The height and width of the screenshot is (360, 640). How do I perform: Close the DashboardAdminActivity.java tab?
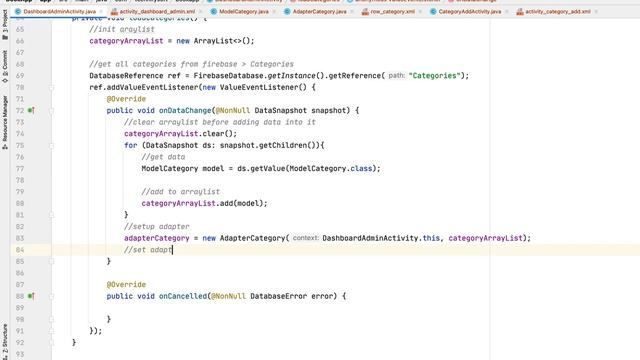[101, 12]
